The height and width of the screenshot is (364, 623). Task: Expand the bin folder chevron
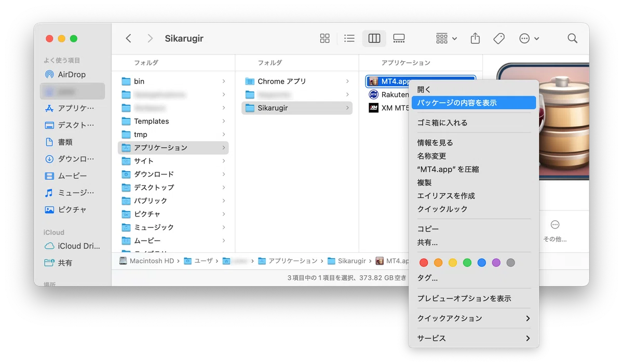[224, 82]
